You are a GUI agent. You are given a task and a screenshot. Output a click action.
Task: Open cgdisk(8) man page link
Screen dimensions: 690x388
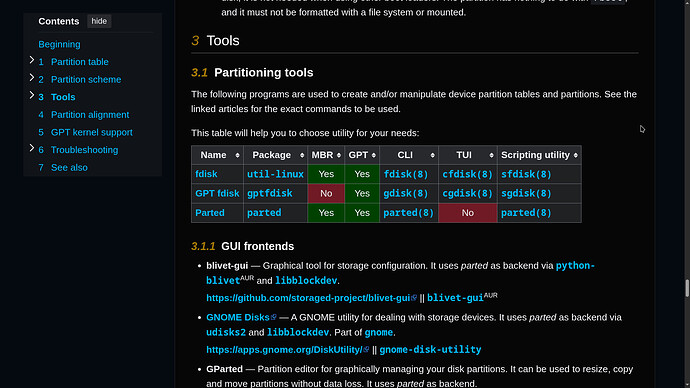[x=467, y=194]
